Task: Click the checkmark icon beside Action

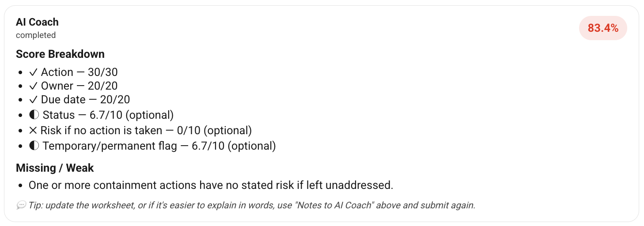Action: (33, 72)
